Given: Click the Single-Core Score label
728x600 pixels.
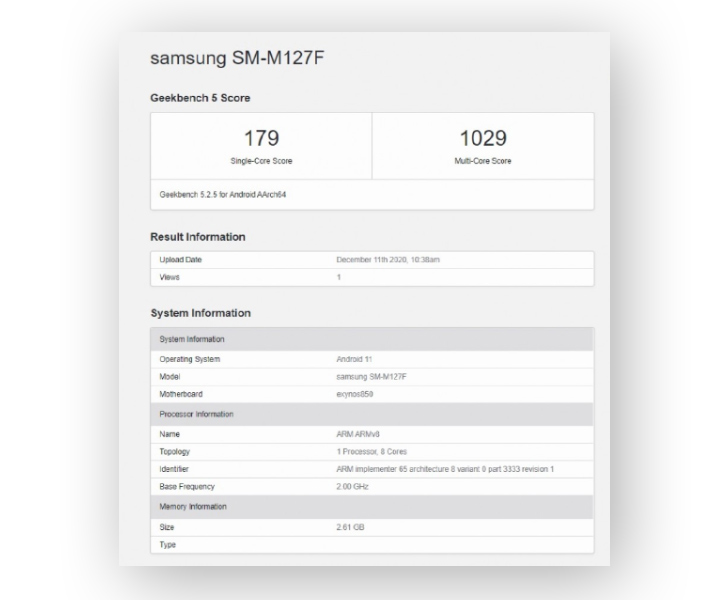Looking at the screenshot, I should 261,161.
